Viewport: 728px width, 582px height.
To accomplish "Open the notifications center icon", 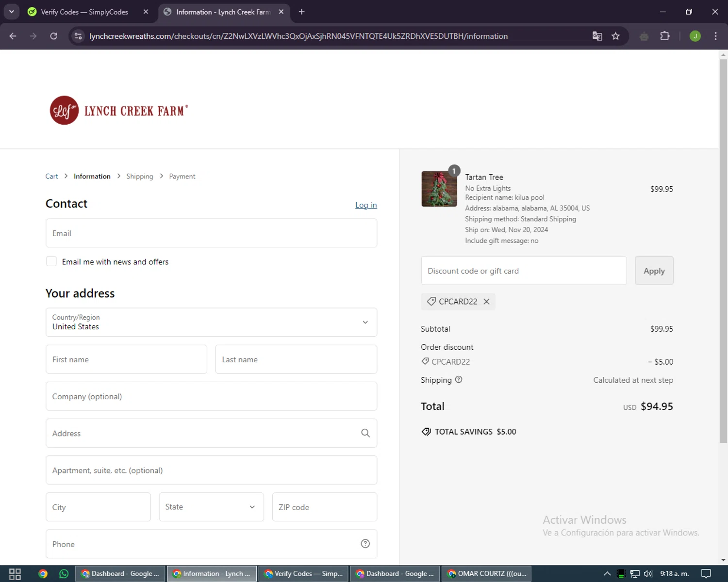I will tap(706, 574).
